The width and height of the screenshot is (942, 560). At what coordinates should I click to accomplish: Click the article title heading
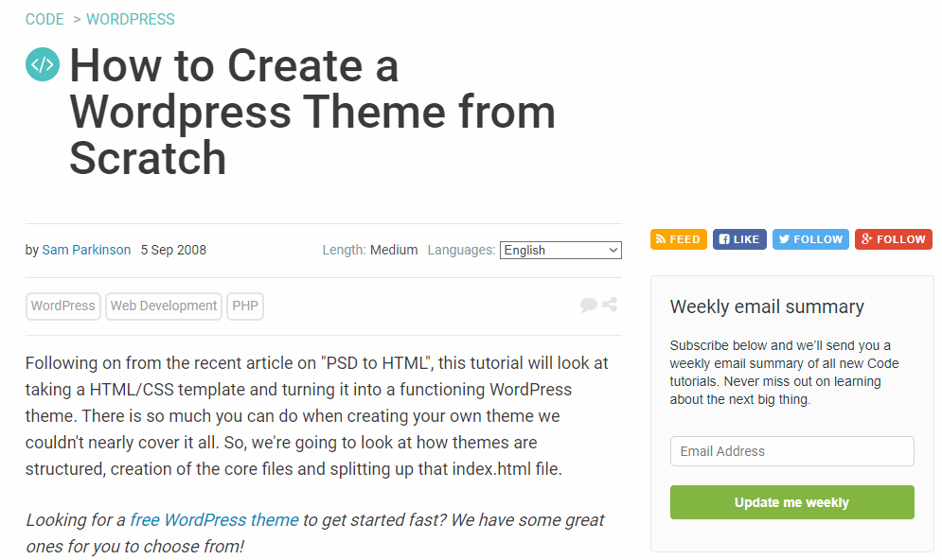tap(312, 112)
